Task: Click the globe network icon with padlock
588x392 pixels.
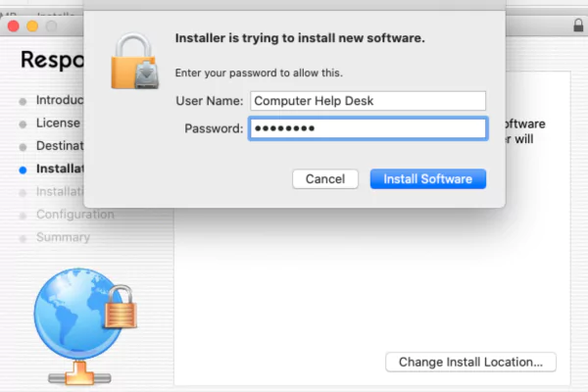Action: 83,325
